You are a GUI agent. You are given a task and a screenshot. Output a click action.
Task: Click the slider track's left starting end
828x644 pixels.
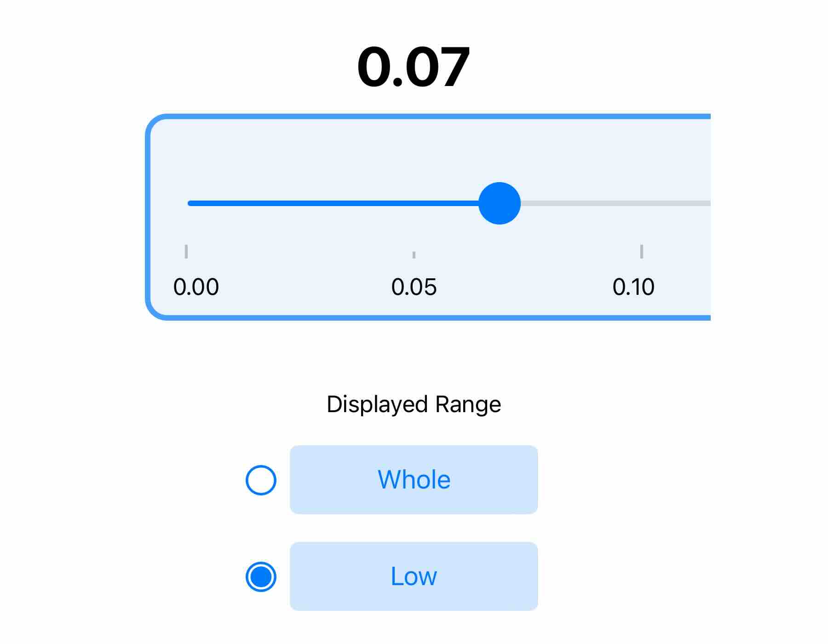point(190,203)
